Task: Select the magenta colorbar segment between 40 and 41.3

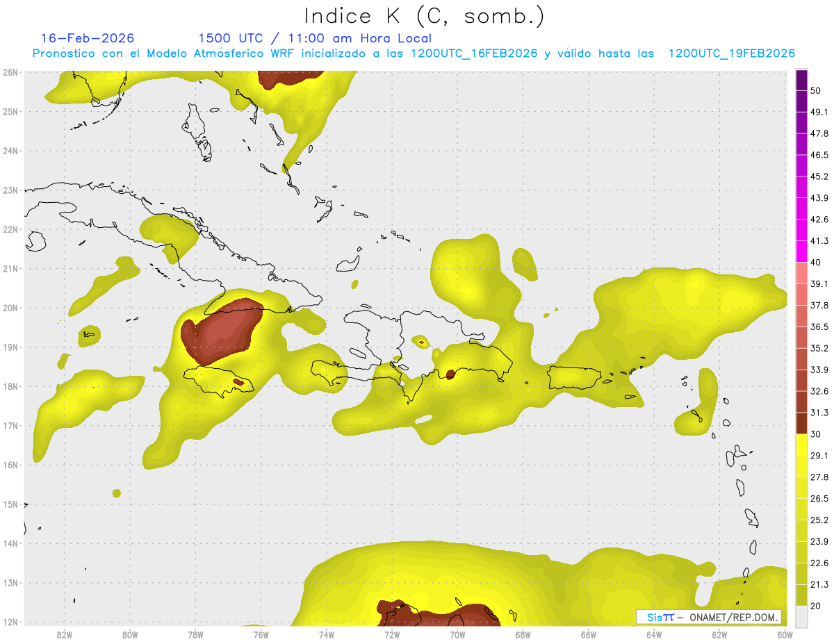Action: (x=801, y=251)
